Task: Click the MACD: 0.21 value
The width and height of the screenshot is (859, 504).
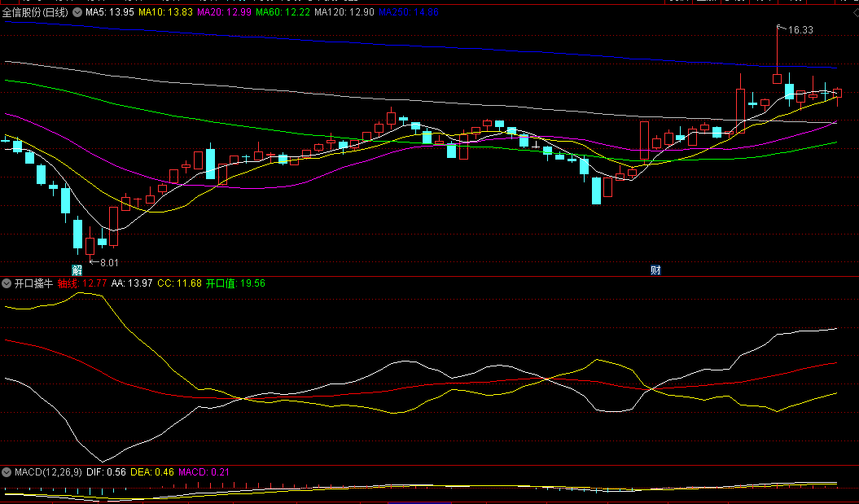Action: (204, 471)
